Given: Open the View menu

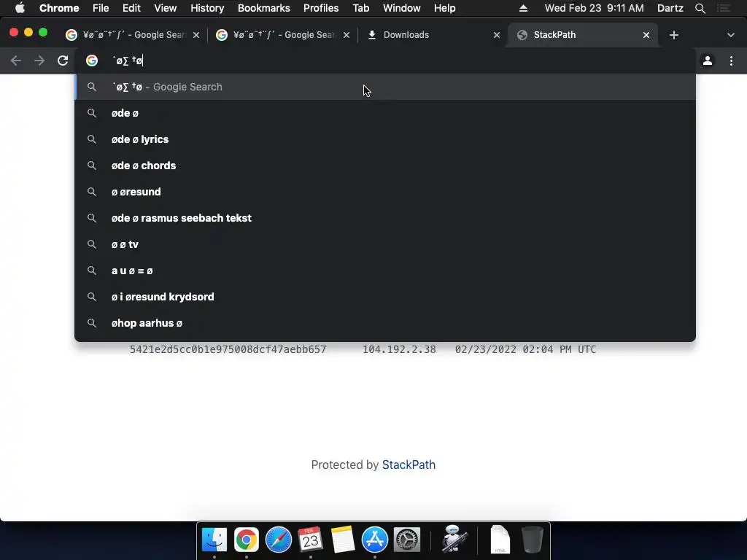Looking at the screenshot, I should (166, 8).
